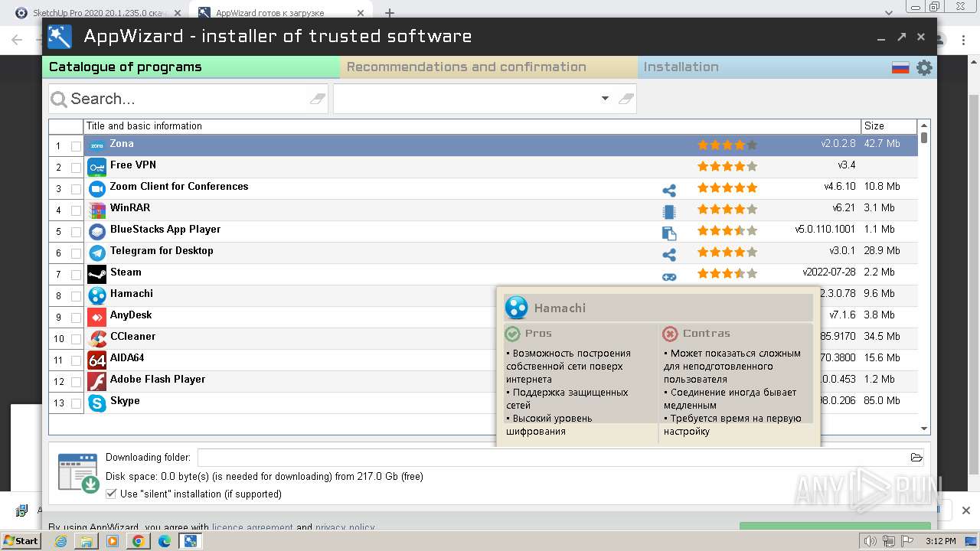Click the Telegram for Desktop icon
Viewport: 980px width, 551px height.
(x=96, y=253)
